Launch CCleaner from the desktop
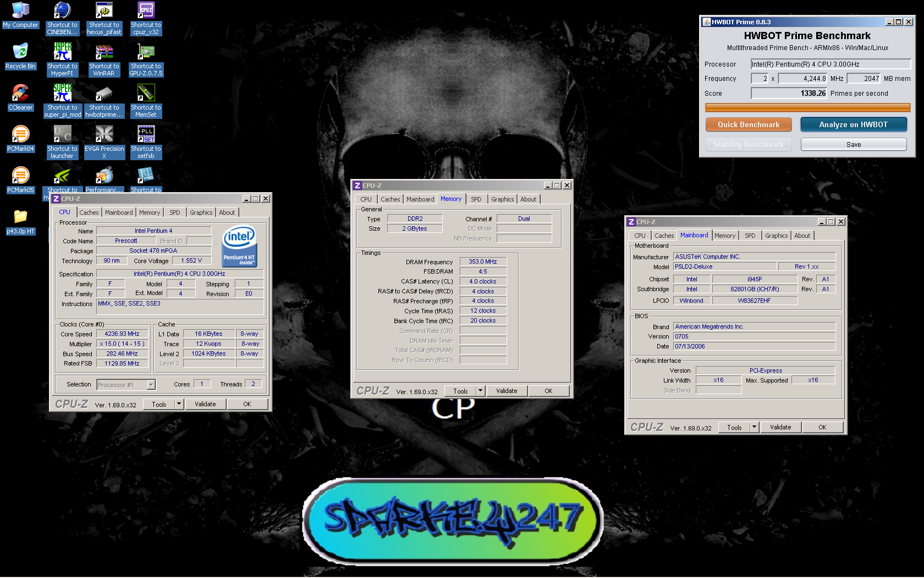Image resolution: width=924 pixels, height=578 pixels. (x=20, y=97)
